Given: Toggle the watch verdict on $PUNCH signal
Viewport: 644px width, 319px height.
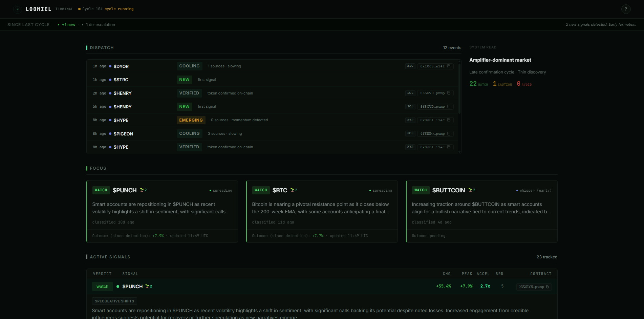Looking at the screenshot, I should (x=102, y=286).
